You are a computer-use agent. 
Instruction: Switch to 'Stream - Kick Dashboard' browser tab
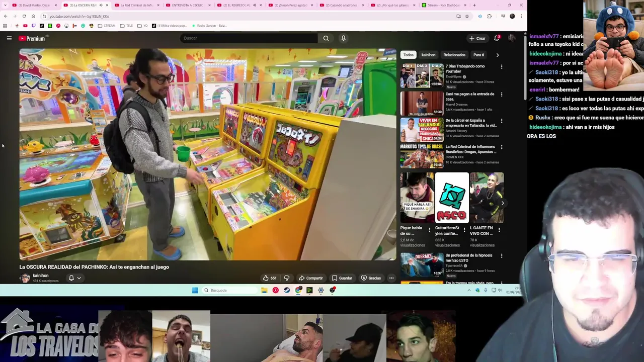[x=443, y=5]
